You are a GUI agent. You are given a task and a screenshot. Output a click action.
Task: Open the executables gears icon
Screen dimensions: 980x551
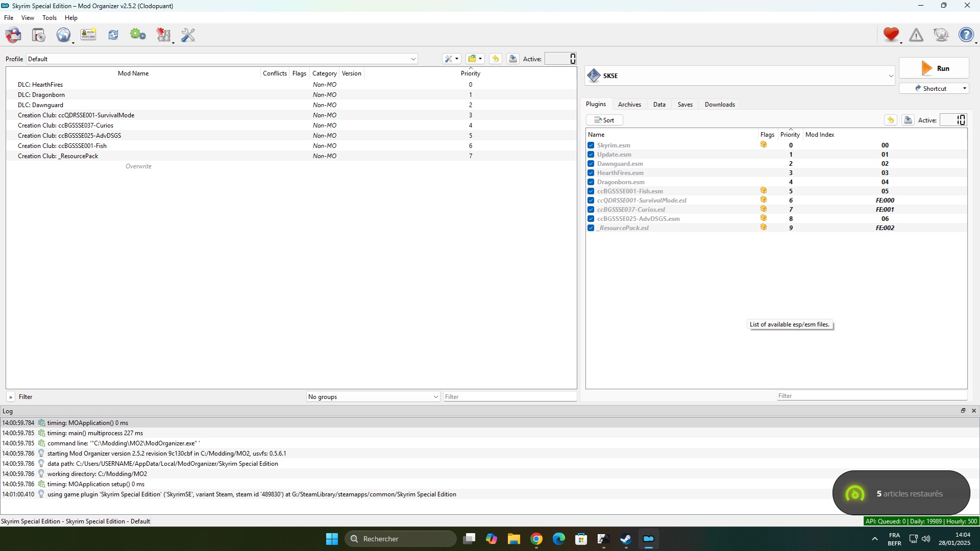(x=138, y=35)
